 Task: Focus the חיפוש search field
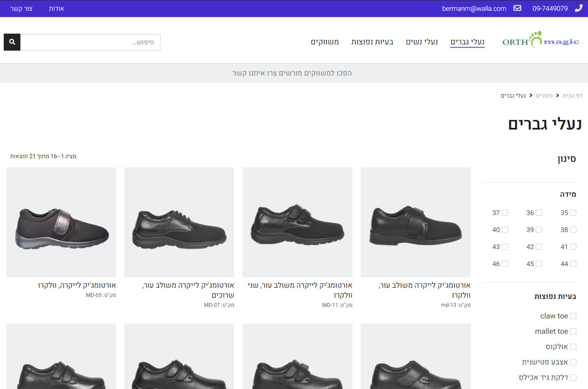(x=90, y=42)
